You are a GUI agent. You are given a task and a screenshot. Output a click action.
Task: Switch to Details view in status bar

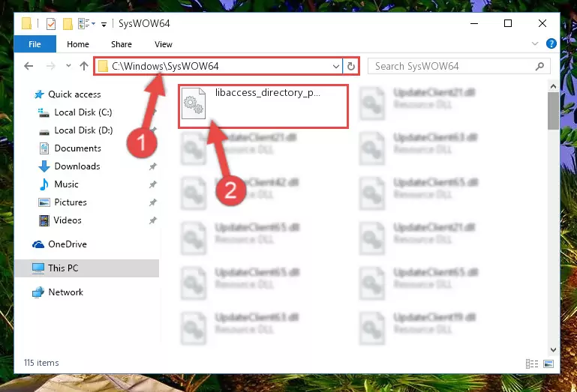[532, 364]
